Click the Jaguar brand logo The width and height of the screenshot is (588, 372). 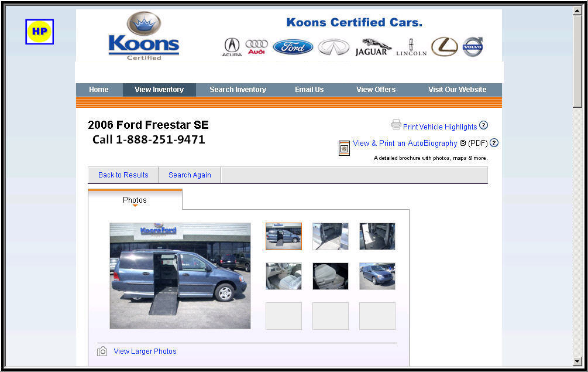tap(372, 47)
